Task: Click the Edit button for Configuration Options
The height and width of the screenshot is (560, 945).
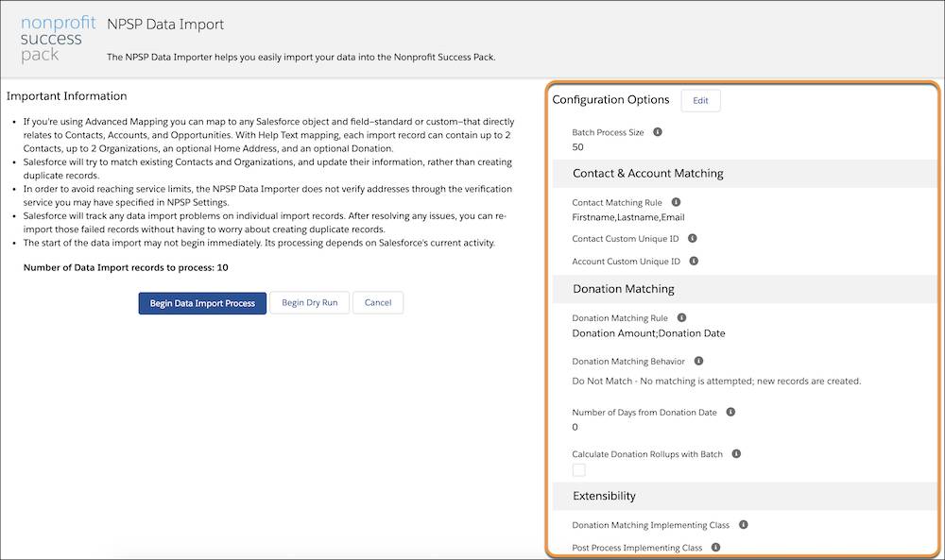Action: point(700,100)
